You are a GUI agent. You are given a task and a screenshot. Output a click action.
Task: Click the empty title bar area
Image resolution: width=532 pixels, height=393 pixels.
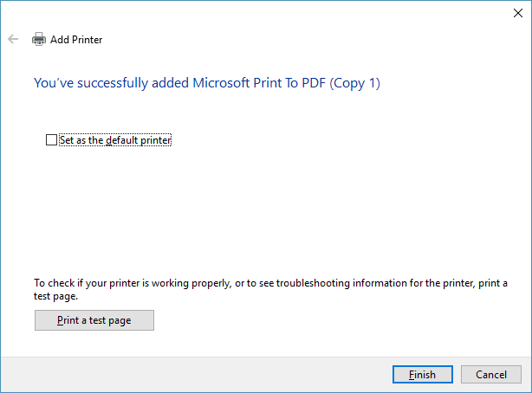click(260, 11)
